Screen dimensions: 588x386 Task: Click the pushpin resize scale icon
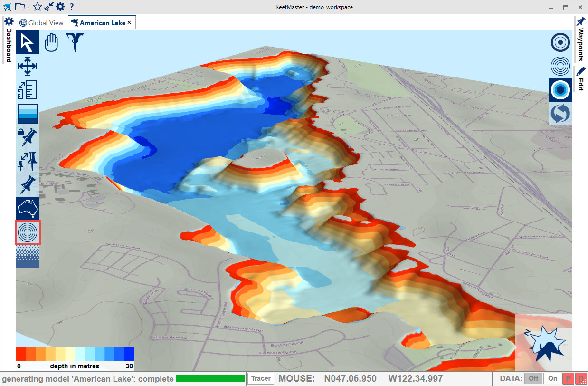click(28, 161)
